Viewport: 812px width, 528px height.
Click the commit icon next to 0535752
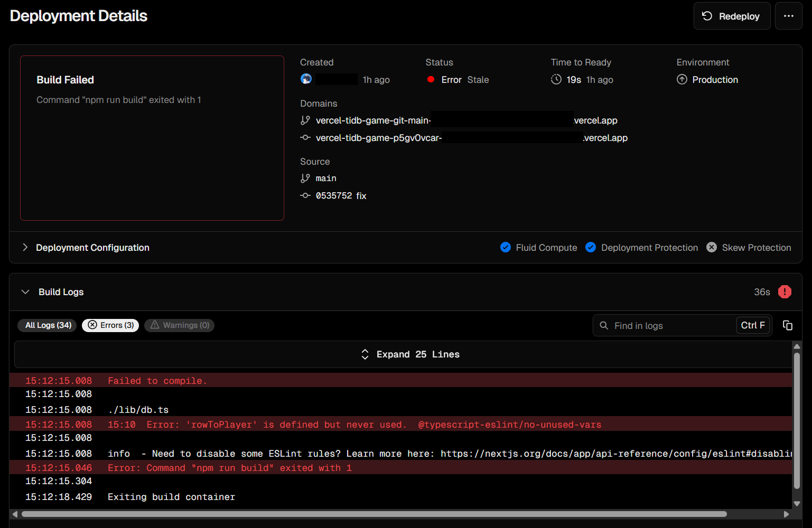[x=305, y=195]
